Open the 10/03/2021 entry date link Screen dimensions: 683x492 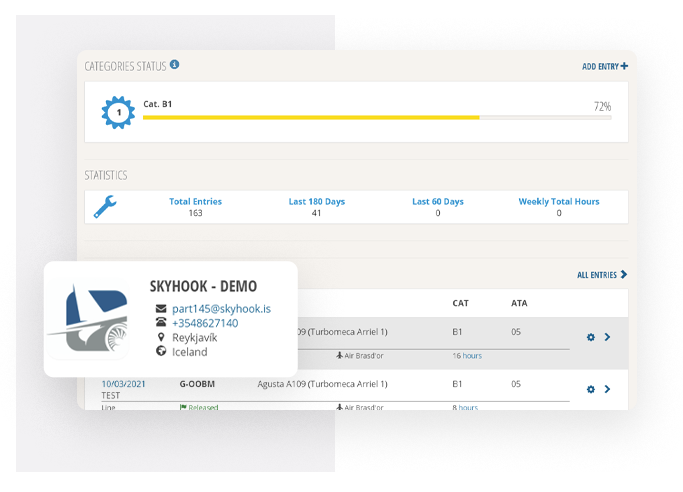[124, 383]
